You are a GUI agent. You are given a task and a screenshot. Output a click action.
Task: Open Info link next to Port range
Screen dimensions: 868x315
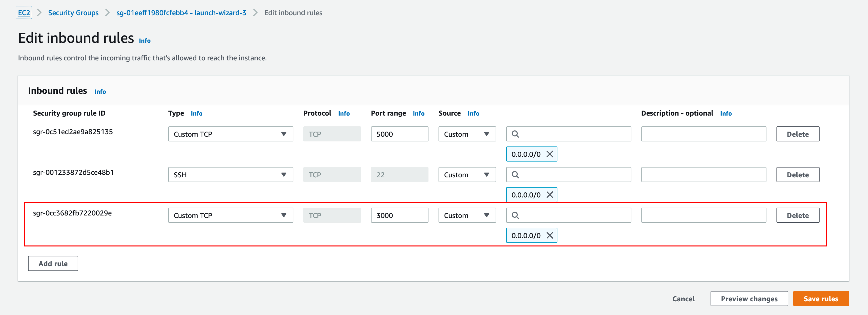[x=418, y=114]
